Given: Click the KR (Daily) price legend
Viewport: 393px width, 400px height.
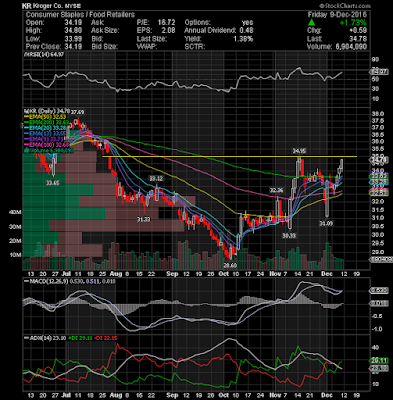Looking at the screenshot, I should coord(47,111).
